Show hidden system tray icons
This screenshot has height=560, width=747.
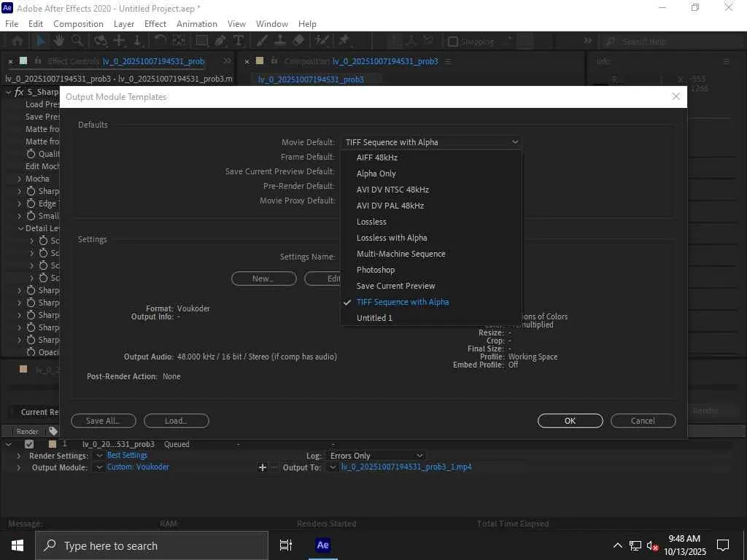pyautogui.click(x=617, y=545)
